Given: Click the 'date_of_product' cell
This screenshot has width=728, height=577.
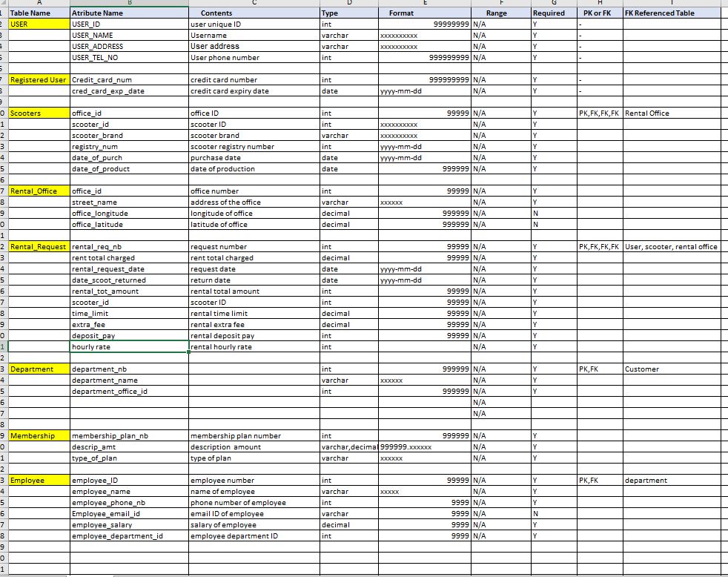Looking at the screenshot, I should click(x=129, y=169).
